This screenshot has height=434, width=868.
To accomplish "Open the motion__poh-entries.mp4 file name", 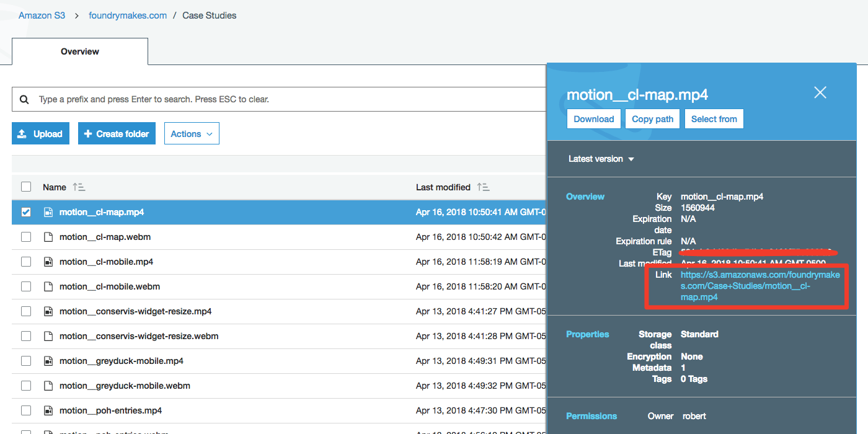I will (x=110, y=410).
